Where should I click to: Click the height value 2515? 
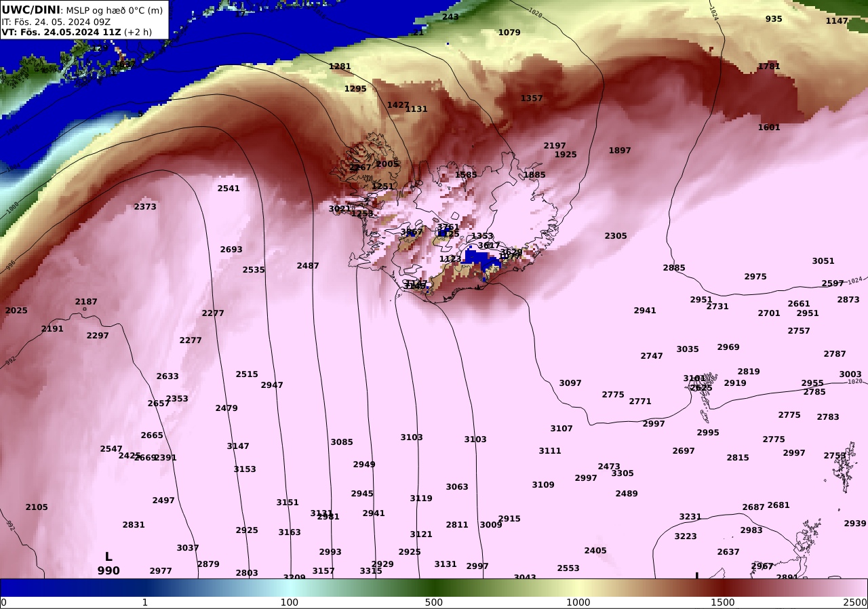click(x=247, y=374)
